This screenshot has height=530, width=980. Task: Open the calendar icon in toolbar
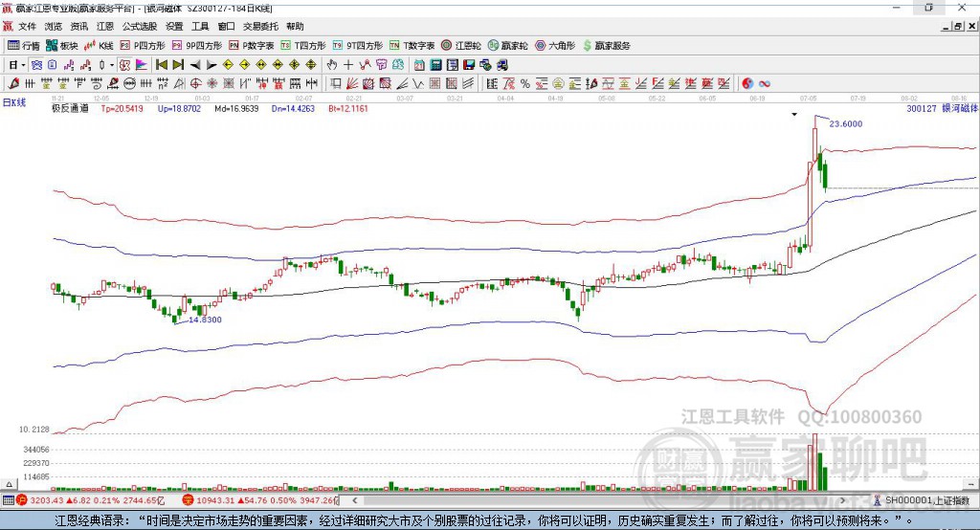click(x=419, y=64)
